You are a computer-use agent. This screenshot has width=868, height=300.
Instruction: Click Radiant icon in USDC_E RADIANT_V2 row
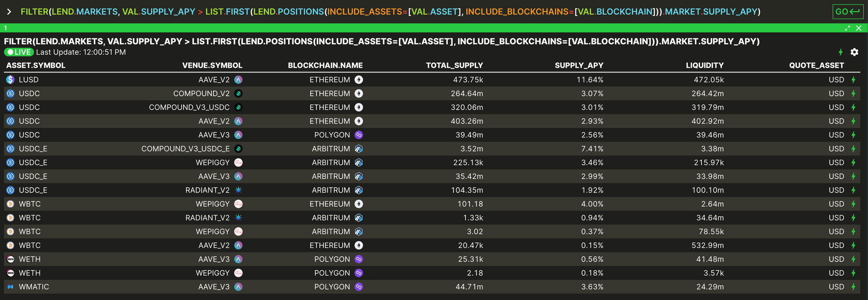238,190
